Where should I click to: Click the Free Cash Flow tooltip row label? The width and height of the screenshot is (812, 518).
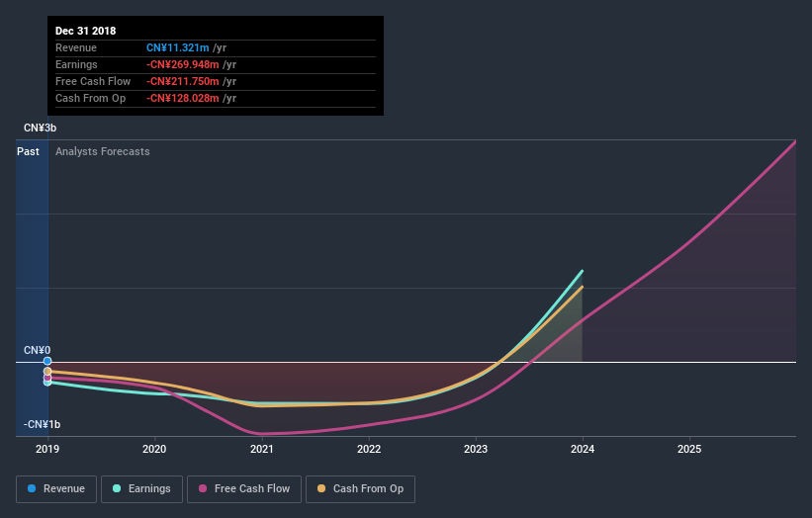tap(93, 81)
